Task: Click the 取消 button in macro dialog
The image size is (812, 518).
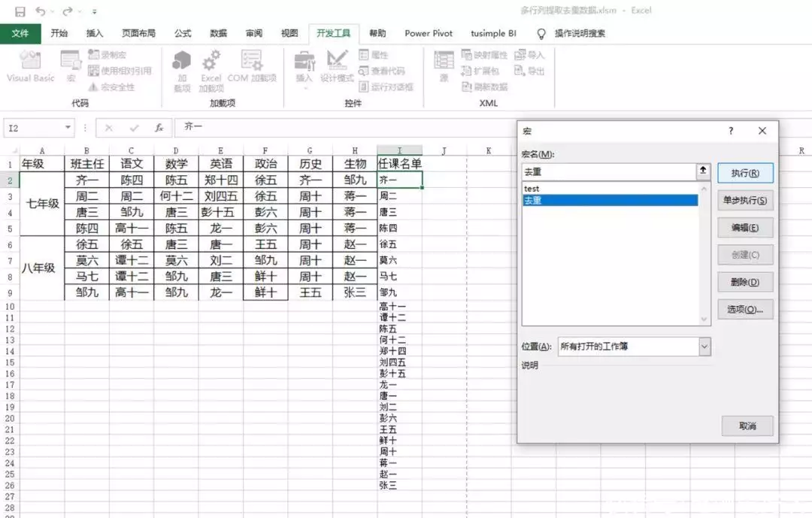Action: 747,426
